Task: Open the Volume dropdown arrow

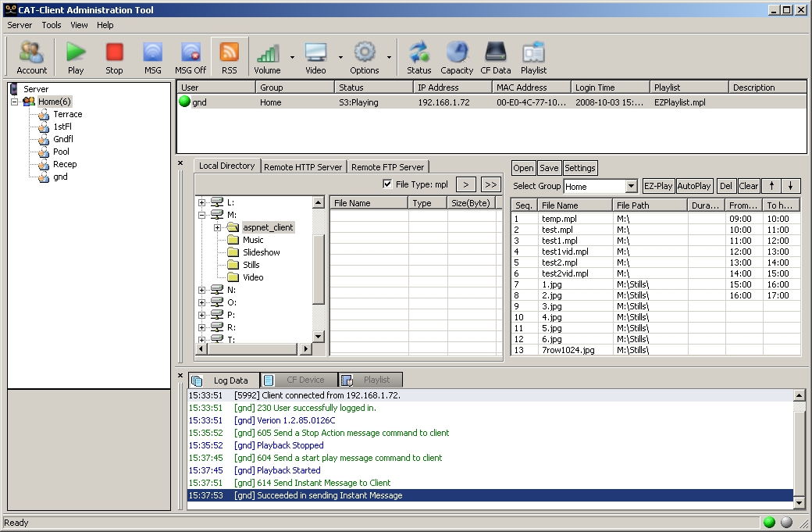Action: 292,57
